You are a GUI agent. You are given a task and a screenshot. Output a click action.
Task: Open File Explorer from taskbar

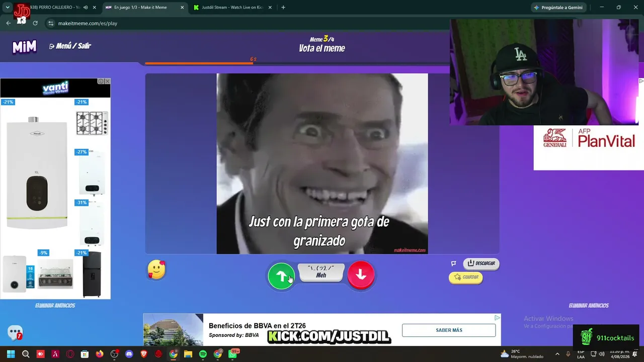[188, 354]
